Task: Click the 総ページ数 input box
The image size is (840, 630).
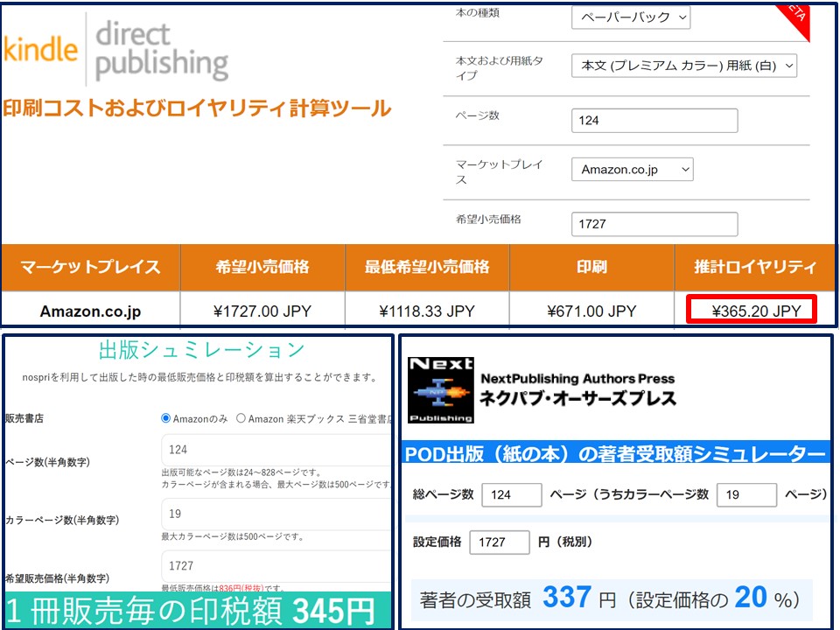Action: 512,494
